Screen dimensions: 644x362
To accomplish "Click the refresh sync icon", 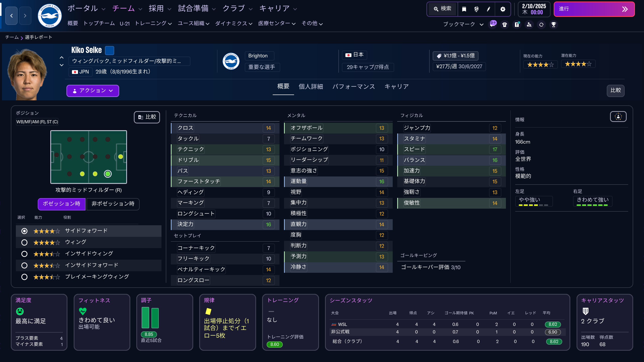I will (x=541, y=25).
